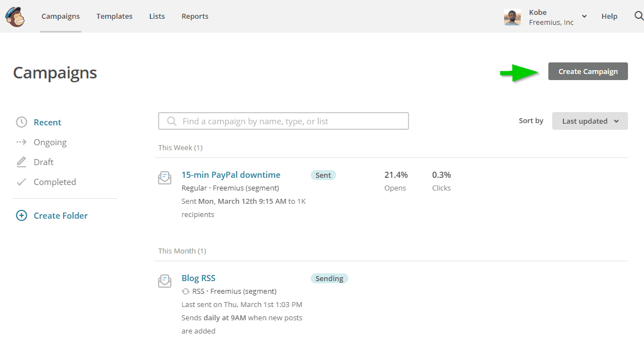Open the Last updated sort dropdown
This screenshot has width=644, height=349.
pyautogui.click(x=589, y=120)
